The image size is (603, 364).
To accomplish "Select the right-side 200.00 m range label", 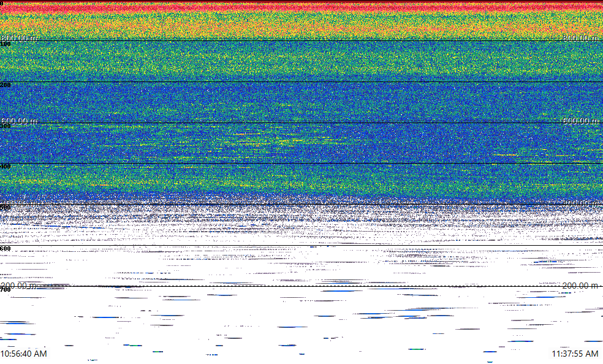I will pos(580,286).
